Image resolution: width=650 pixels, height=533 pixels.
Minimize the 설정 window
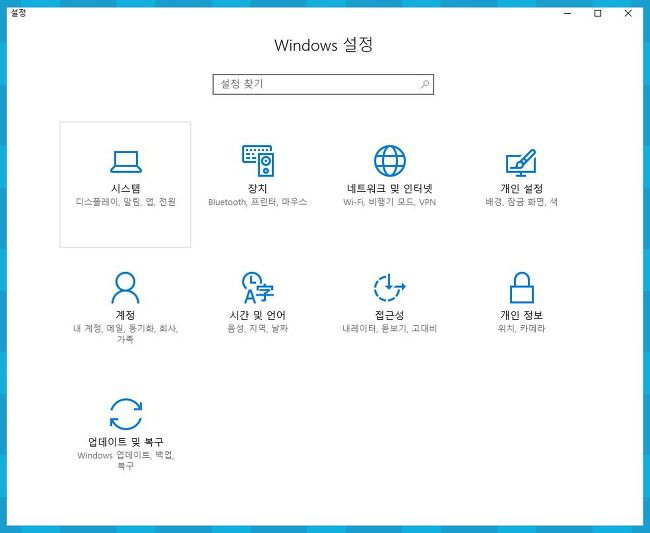(568, 13)
